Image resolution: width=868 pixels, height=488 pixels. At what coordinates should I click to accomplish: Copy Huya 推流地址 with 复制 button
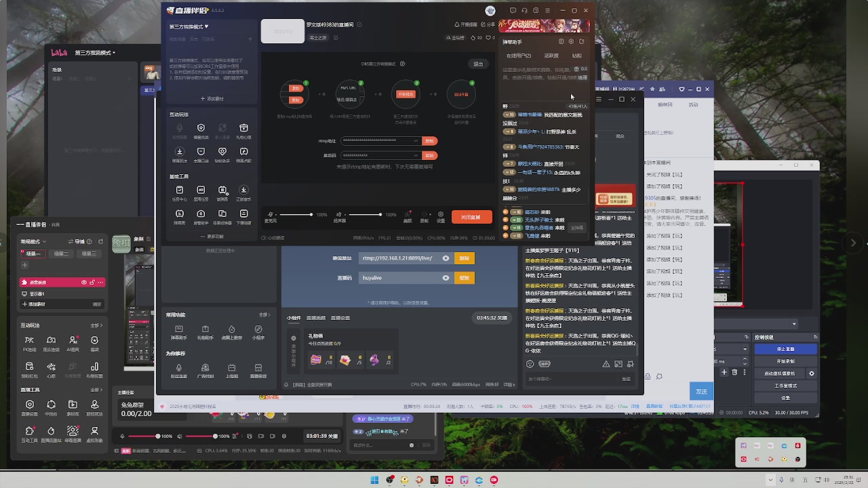pos(465,258)
